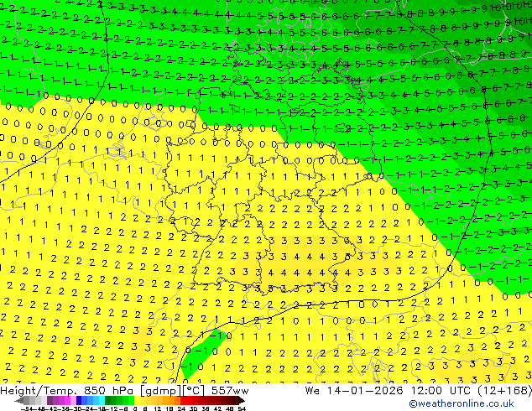Click the dark blue swatch in temperature legend

[x=79, y=401]
